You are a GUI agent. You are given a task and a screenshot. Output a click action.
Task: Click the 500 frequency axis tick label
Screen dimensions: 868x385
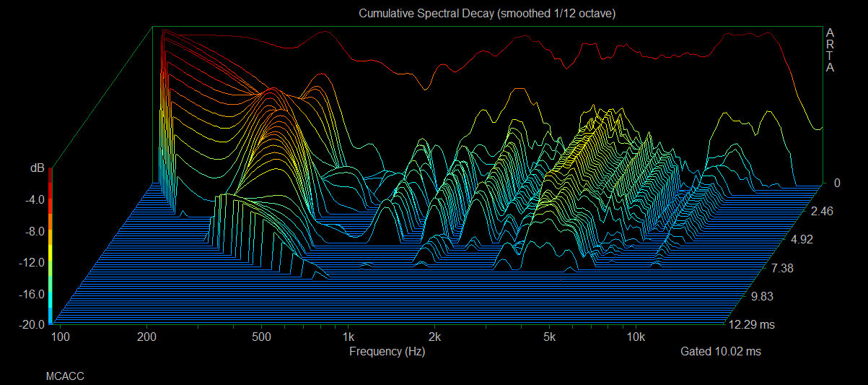point(262,337)
